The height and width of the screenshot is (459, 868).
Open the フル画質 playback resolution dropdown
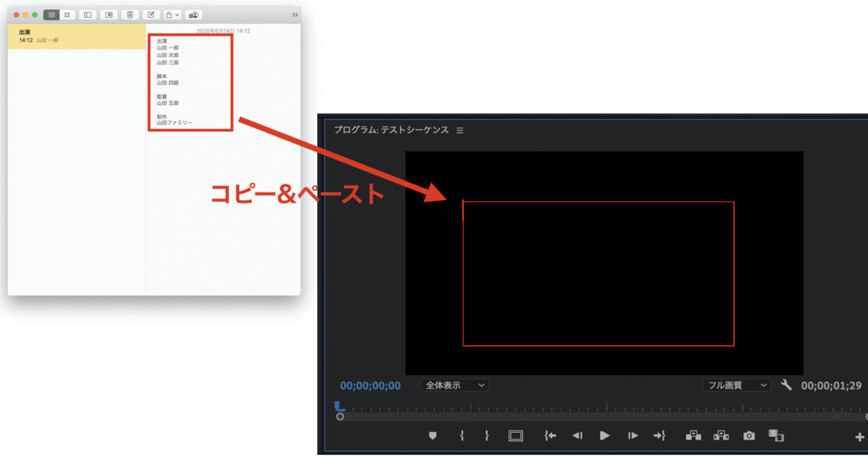pyautogui.click(x=736, y=385)
